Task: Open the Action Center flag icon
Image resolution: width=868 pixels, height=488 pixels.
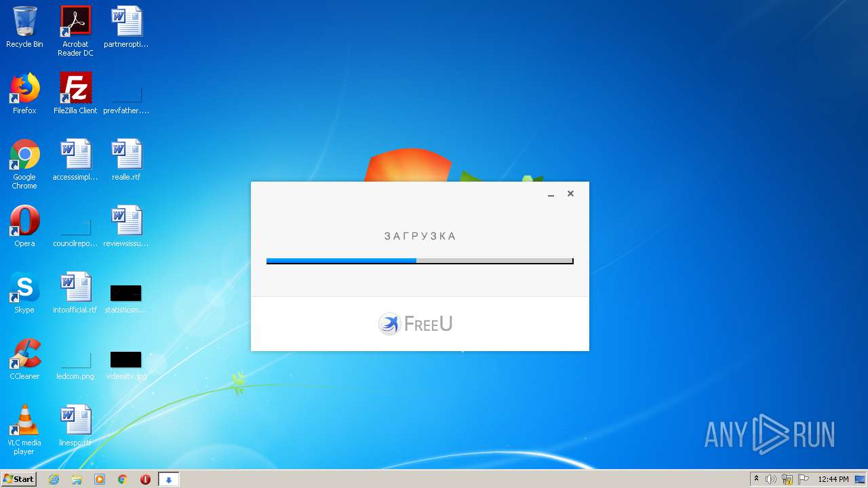Action: pyautogui.click(x=804, y=479)
